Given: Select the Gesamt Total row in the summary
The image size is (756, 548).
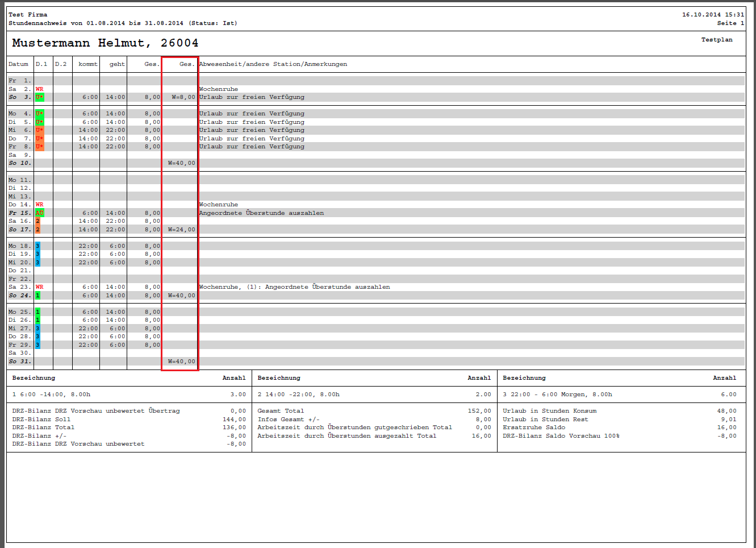Looking at the screenshot, I should coord(281,411).
